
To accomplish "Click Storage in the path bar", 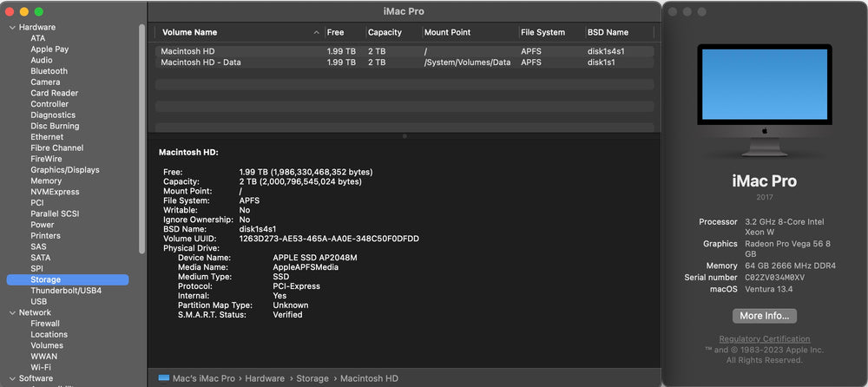I will point(312,378).
